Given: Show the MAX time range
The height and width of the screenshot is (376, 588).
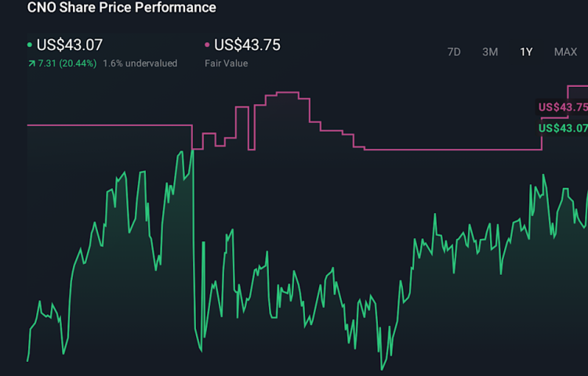Looking at the screenshot, I should pyautogui.click(x=565, y=52).
